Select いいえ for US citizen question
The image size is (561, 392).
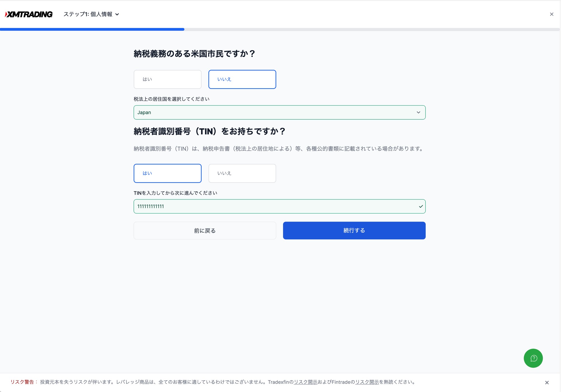point(242,79)
